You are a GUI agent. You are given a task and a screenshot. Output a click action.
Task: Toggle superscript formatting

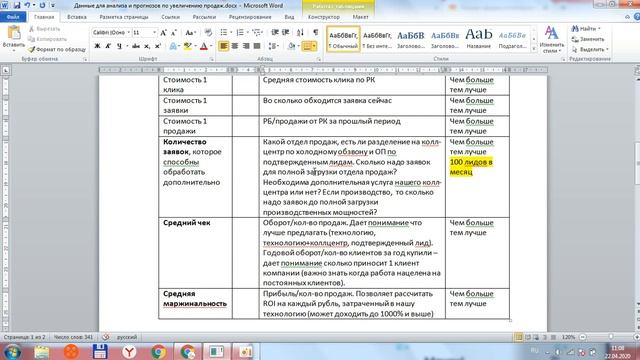coord(157,46)
